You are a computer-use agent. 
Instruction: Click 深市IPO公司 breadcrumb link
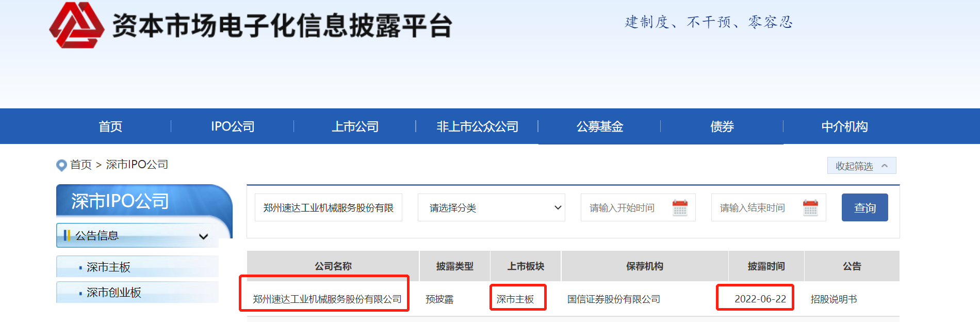tap(137, 165)
